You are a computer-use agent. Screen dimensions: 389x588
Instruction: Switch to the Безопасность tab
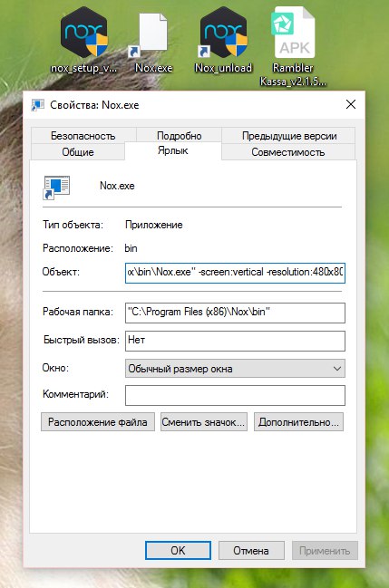(83, 135)
